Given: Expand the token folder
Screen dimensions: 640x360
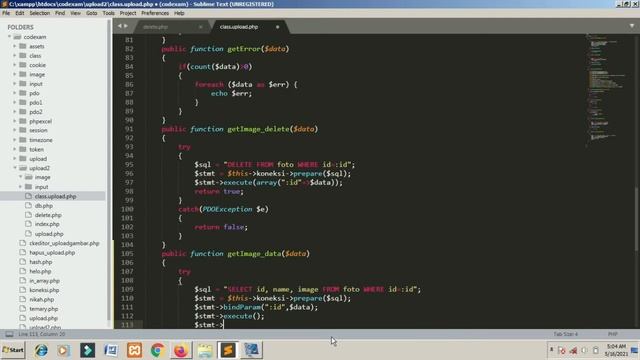Looking at the screenshot, I should (15, 149).
